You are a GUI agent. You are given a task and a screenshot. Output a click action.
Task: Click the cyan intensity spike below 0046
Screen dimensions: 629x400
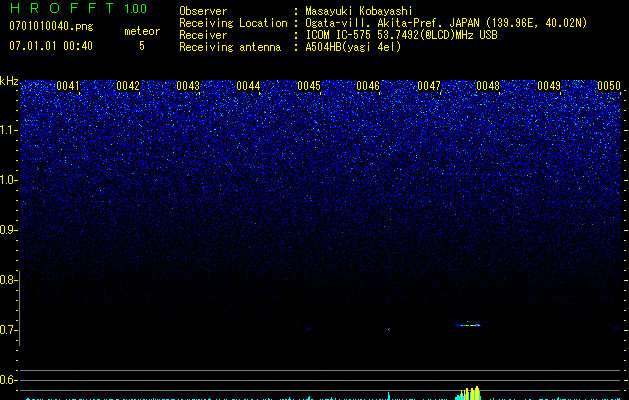[x=389, y=396]
